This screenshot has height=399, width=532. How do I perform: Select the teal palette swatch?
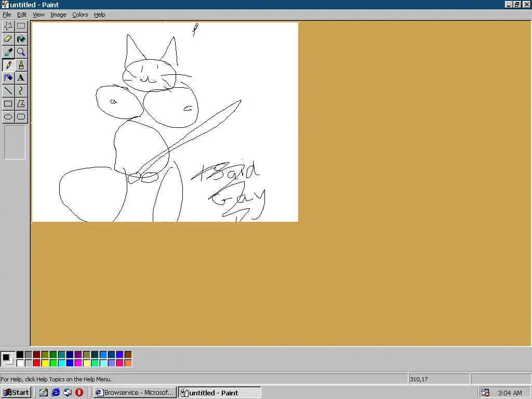pyautogui.click(x=61, y=354)
